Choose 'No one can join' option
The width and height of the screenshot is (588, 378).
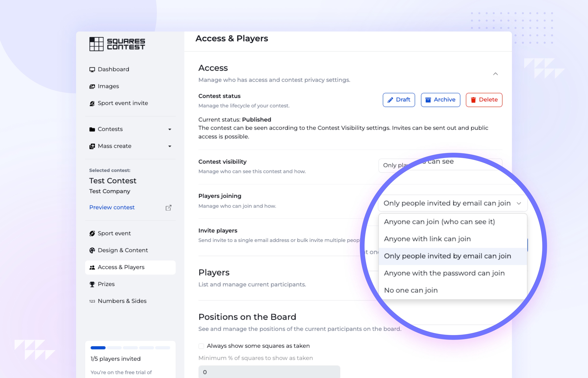click(453, 291)
